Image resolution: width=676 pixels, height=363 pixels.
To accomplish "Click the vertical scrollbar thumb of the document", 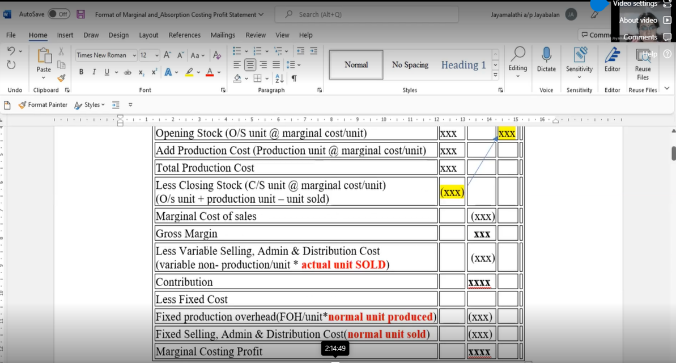I will pyautogui.click(x=673, y=154).
